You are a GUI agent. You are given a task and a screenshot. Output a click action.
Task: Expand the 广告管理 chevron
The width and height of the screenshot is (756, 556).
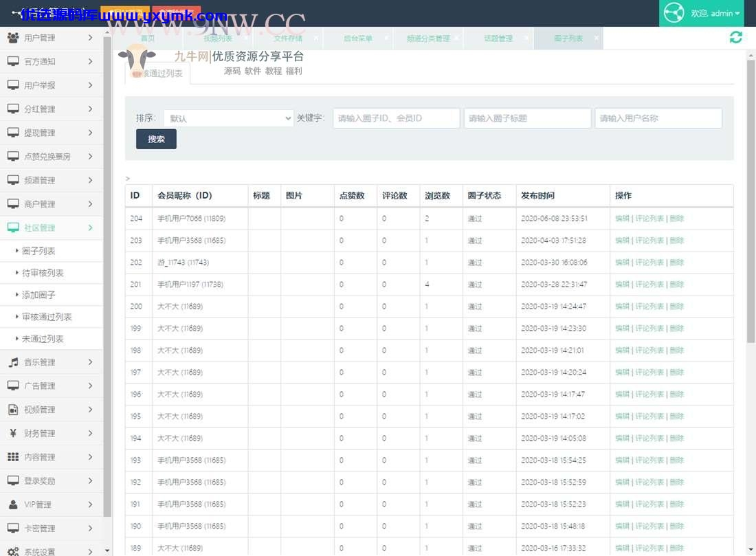tap(90, 386)
